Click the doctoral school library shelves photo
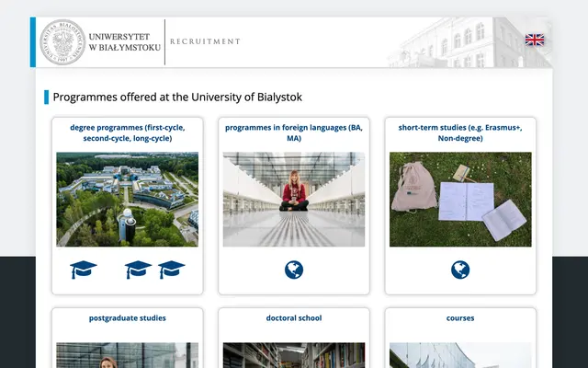 pos(294,355)
